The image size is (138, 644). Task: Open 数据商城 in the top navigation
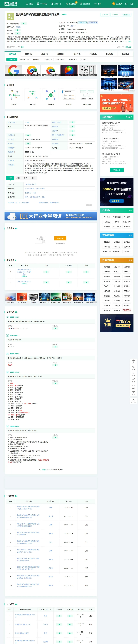point(71,4)
